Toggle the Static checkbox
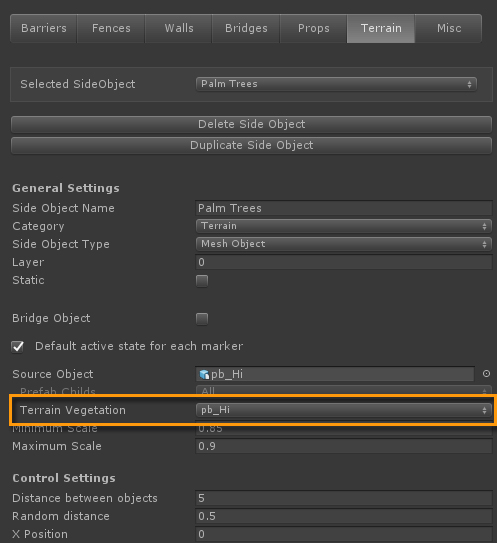This screenshot has height=543, width=497. [x=202, y=281]
